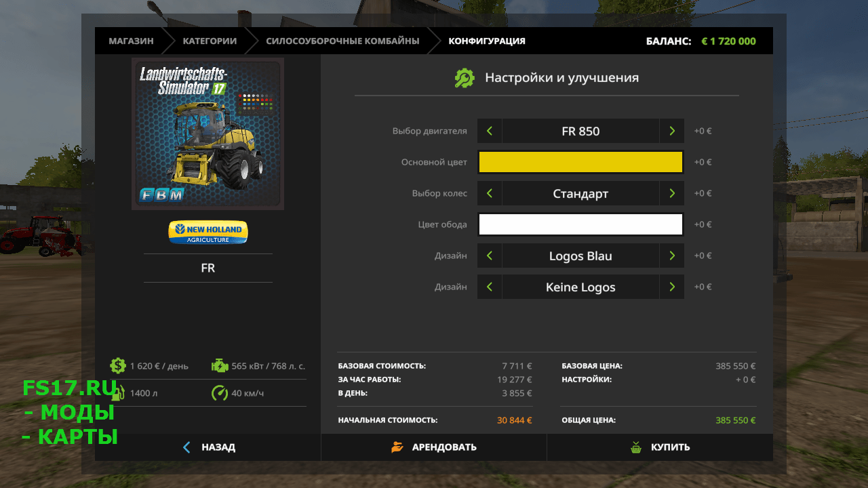Screen dimensions: 868x488
Task: Click the В ДЕНЬ value 3 855 €
Action: coord(517,393)
